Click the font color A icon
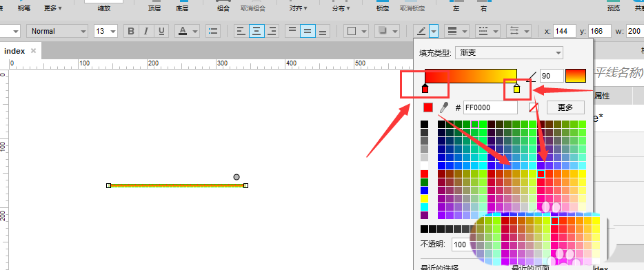 [183, 31]
